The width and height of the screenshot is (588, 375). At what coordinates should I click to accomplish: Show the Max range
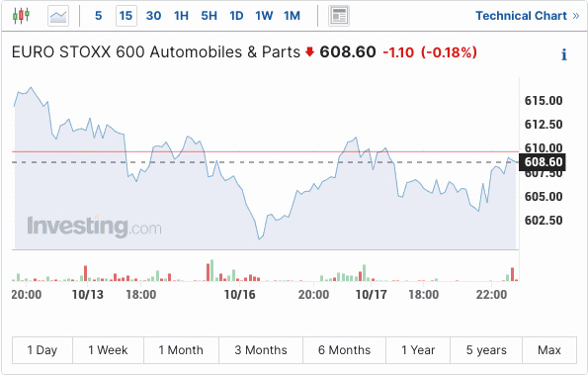[549, 350]
